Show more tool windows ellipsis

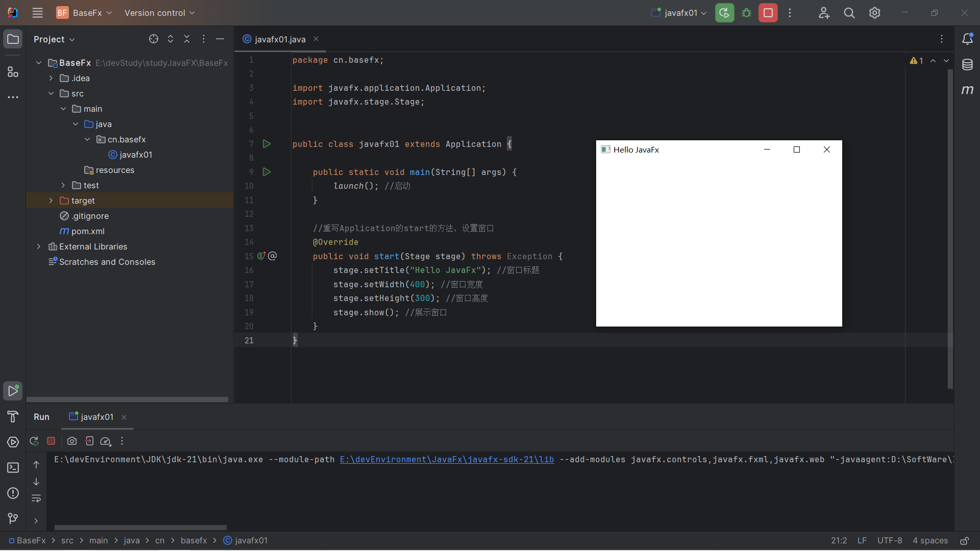tap(13, 97)
